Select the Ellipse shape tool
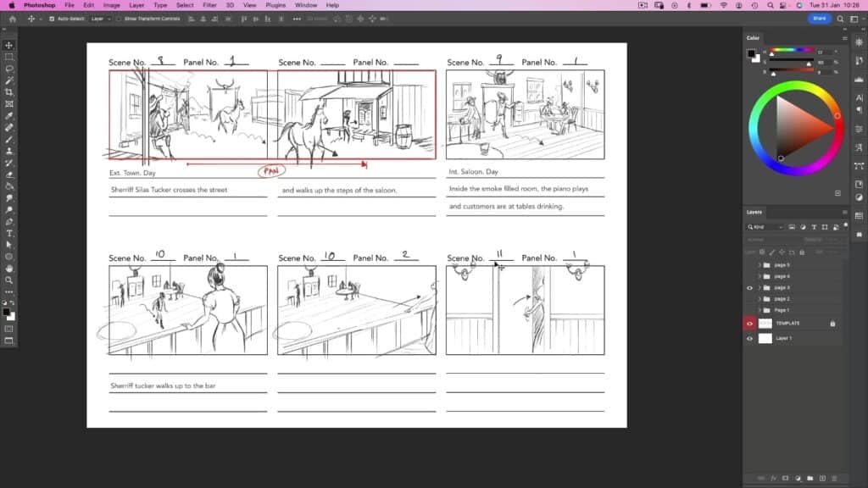Screen dimensions: 868x488 [8, 257]
